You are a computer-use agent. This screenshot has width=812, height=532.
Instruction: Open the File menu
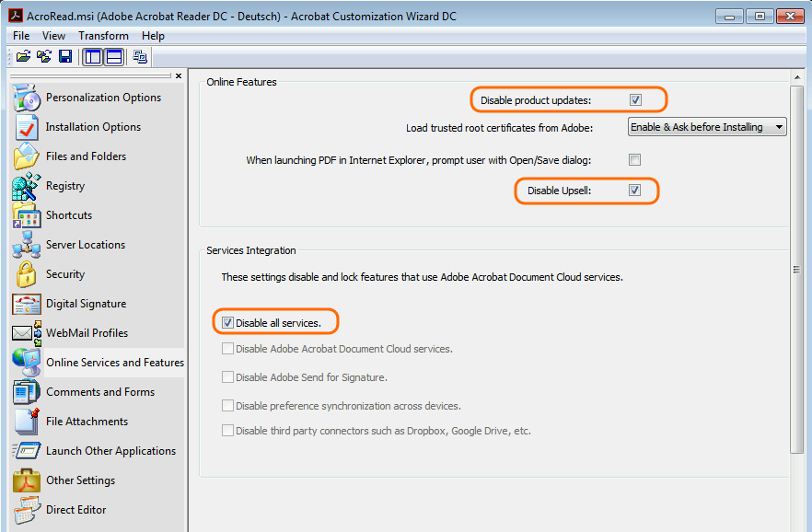(x=21, y=36)
